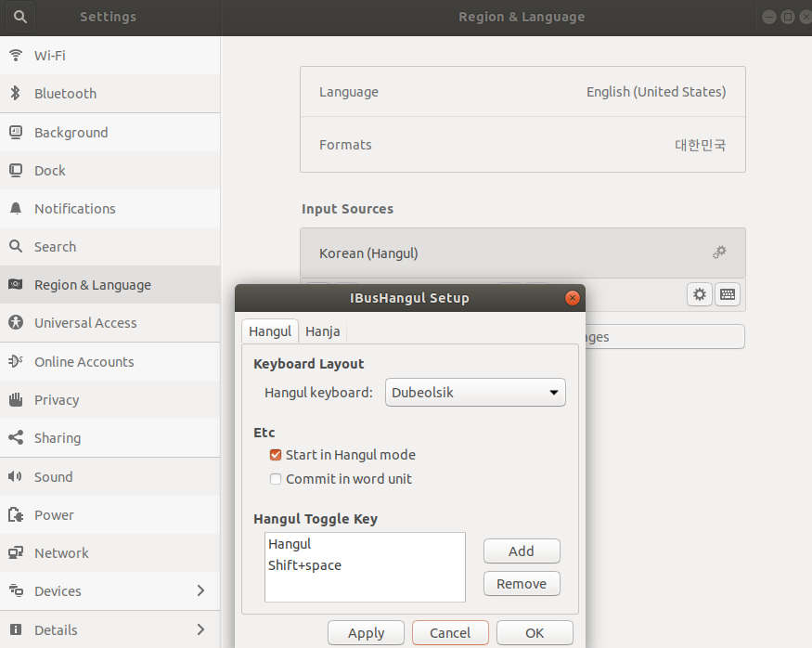Screen dimensions: 812x648
Task: Switch to the Hangul tab
Action: 270,331
